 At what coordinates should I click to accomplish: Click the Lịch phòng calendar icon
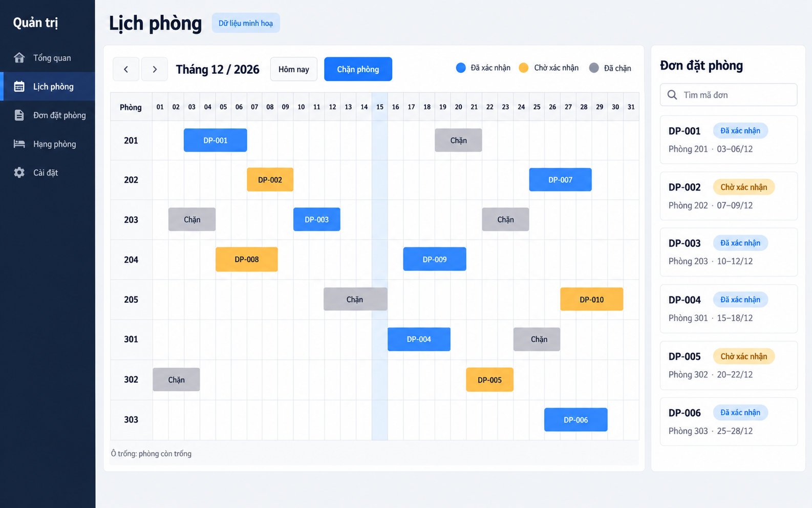click(x=19, y=87)
